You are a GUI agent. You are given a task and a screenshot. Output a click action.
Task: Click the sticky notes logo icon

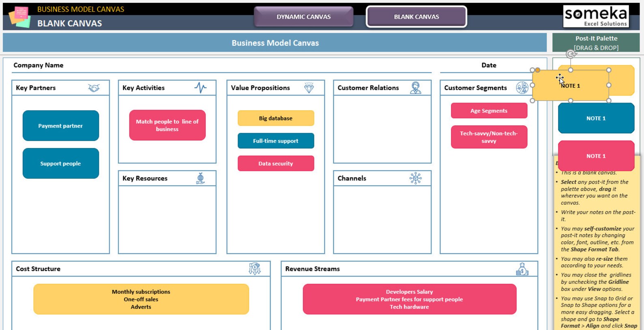pyautogui.click(x=20, y=17)
